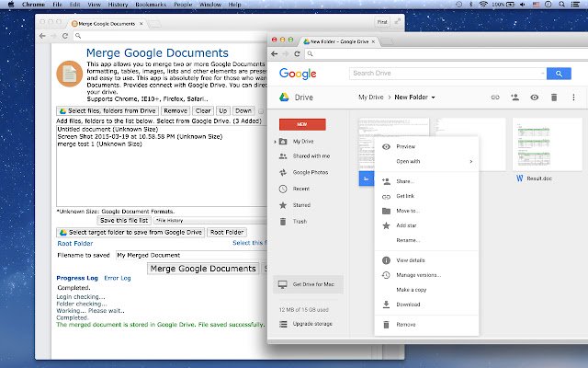Viewport: 588px width, 368px height.
Task: Click the Drive logo icon
Action: point(284,98)
